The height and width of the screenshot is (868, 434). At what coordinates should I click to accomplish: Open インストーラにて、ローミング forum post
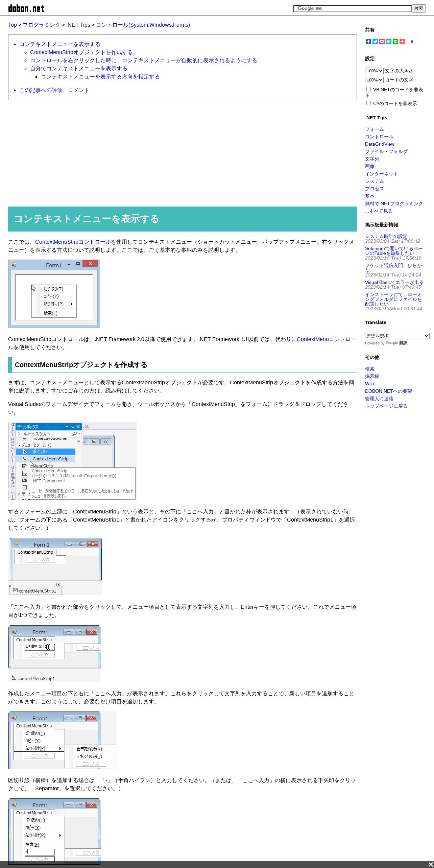click(393, 299)
